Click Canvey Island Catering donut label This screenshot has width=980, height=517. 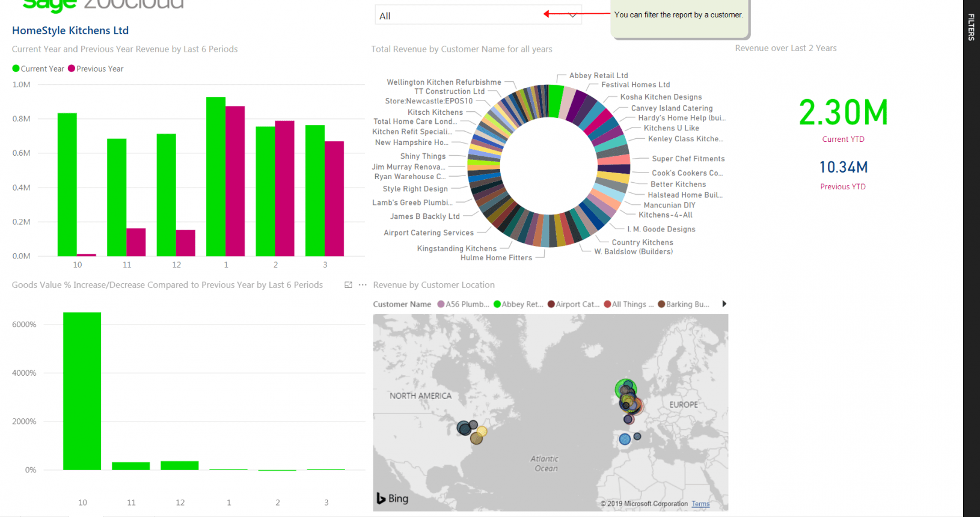click(672, 108)
